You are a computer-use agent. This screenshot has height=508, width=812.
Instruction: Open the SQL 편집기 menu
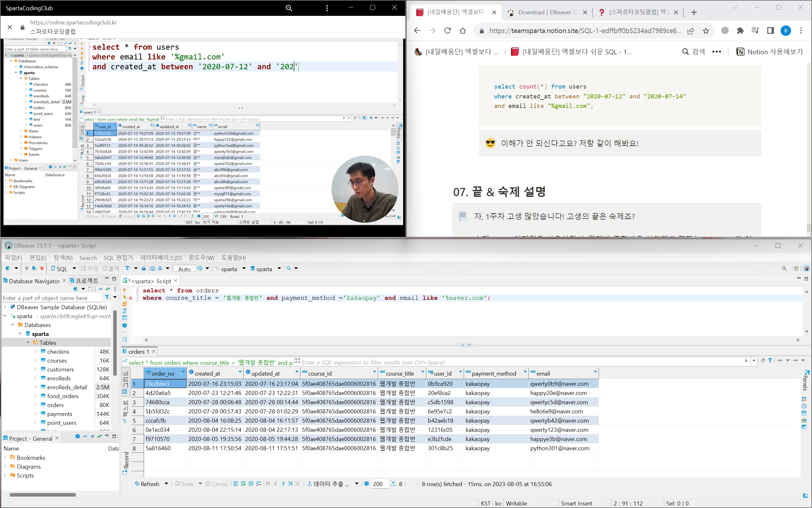pos(118,258)
